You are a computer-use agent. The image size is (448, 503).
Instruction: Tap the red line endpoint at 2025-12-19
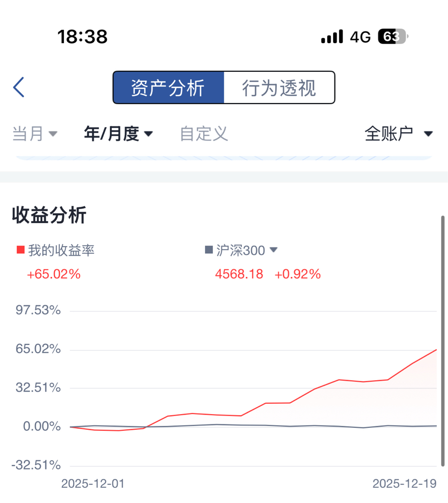coord(436,350)
